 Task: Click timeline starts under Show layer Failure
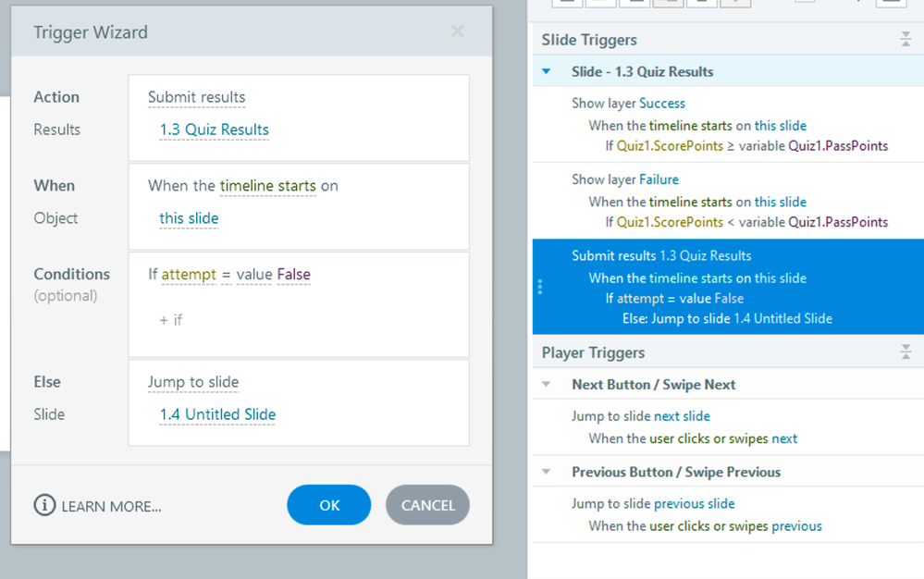point(690,202)
